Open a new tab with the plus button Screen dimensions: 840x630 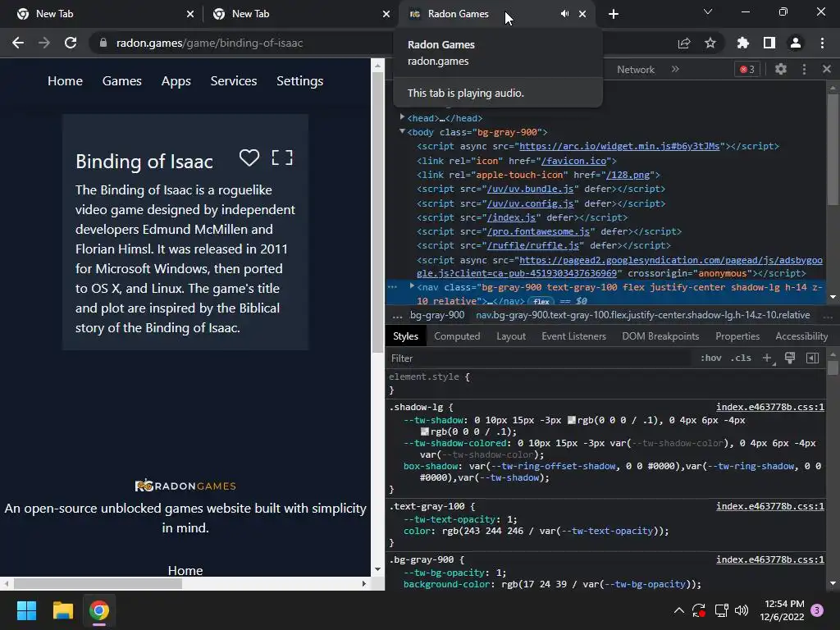coord(614,14)
